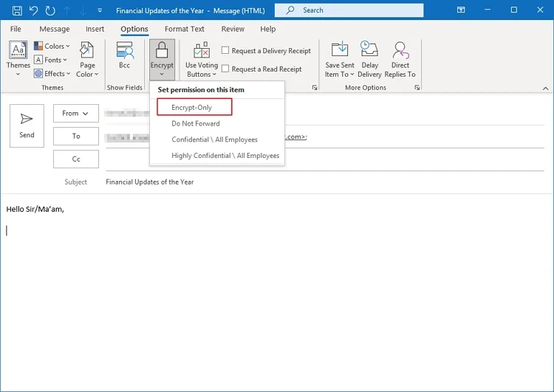Click the Direct Replies To icon

coord(400,59)
